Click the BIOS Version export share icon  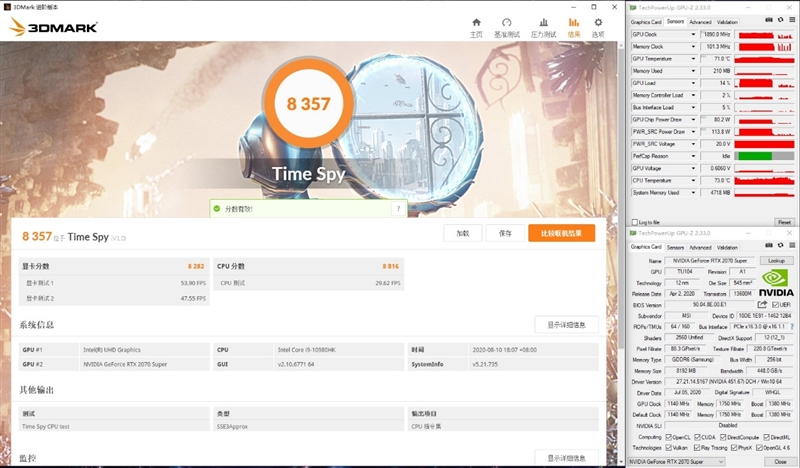coord(762,305)
